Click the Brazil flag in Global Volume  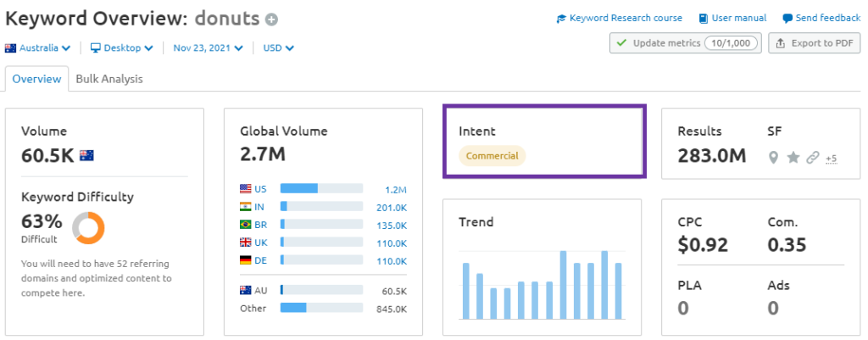click(247, 225)
